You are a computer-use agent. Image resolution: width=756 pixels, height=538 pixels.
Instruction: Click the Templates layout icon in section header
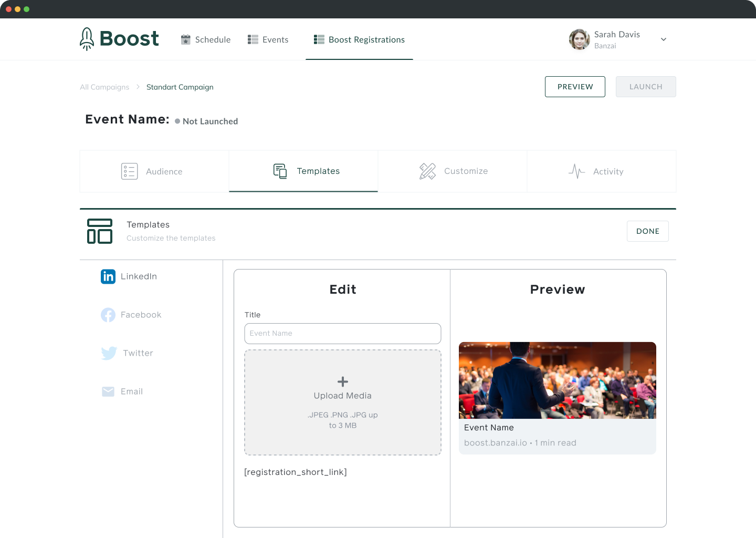click(x=100, y=231)
